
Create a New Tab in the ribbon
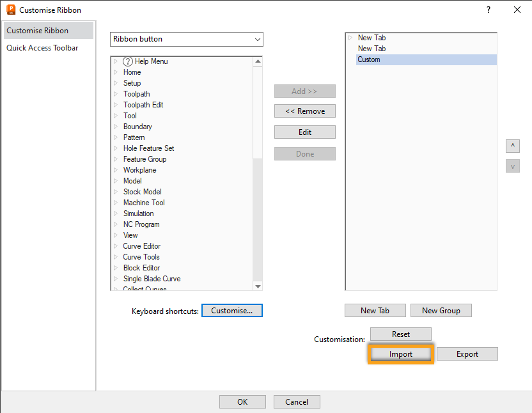[375, 310]
